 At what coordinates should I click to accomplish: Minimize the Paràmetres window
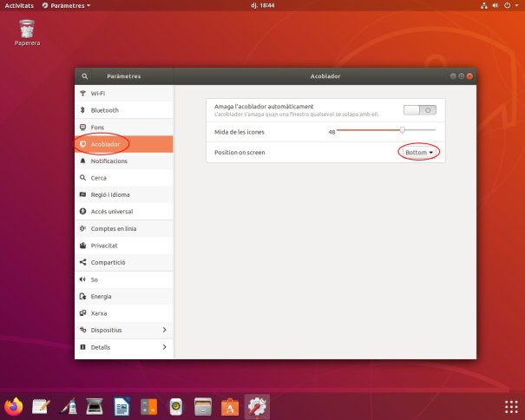click(453, 76)
